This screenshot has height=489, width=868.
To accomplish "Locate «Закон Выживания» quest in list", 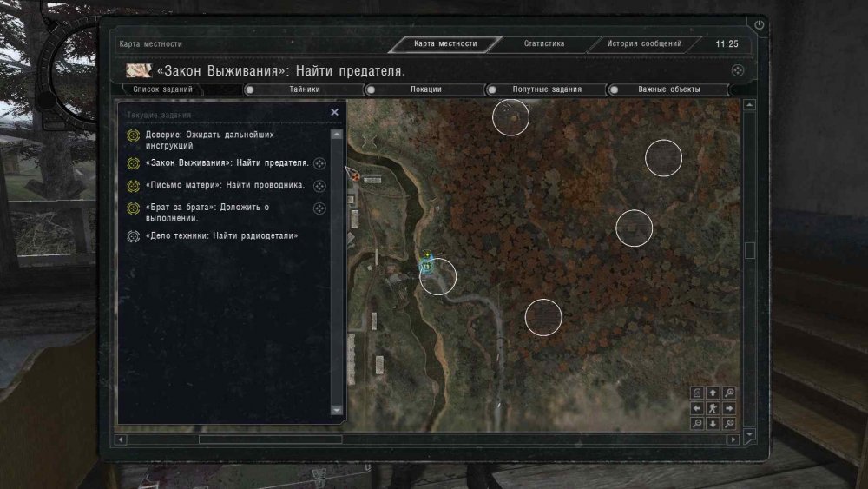I will (x=319, y=163).
